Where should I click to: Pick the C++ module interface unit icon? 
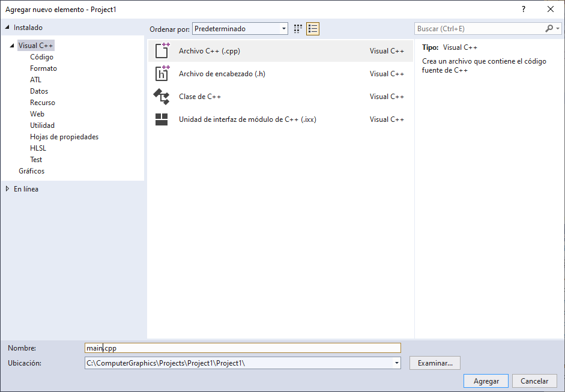point(162,119)
